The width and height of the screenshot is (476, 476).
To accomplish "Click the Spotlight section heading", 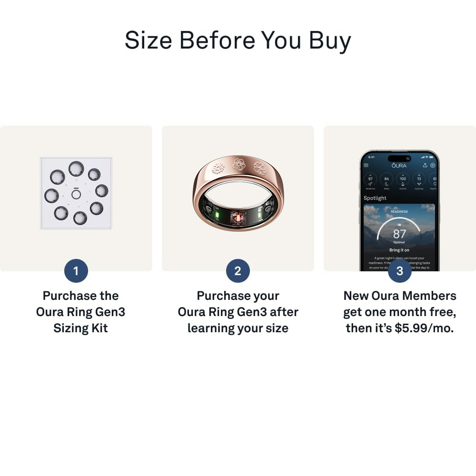I will click(375, 198).
